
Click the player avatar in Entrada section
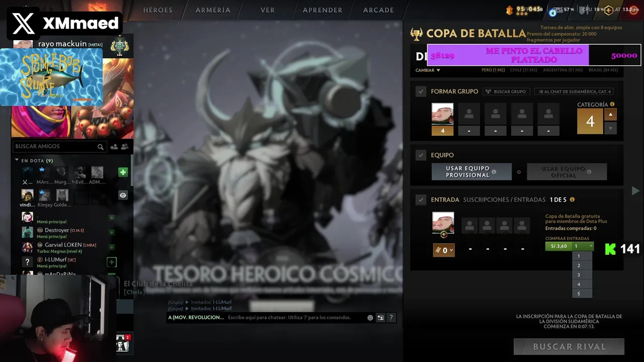click(x=443, y=223)
